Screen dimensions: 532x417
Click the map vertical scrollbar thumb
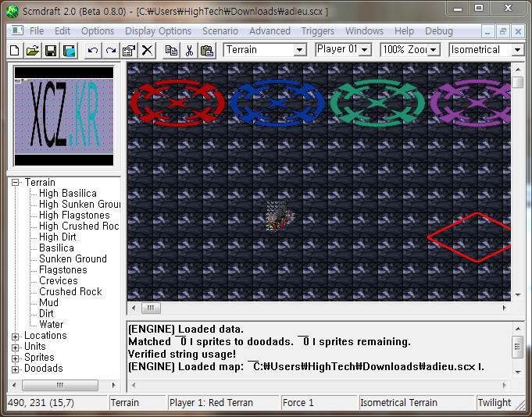pos(518,82)
